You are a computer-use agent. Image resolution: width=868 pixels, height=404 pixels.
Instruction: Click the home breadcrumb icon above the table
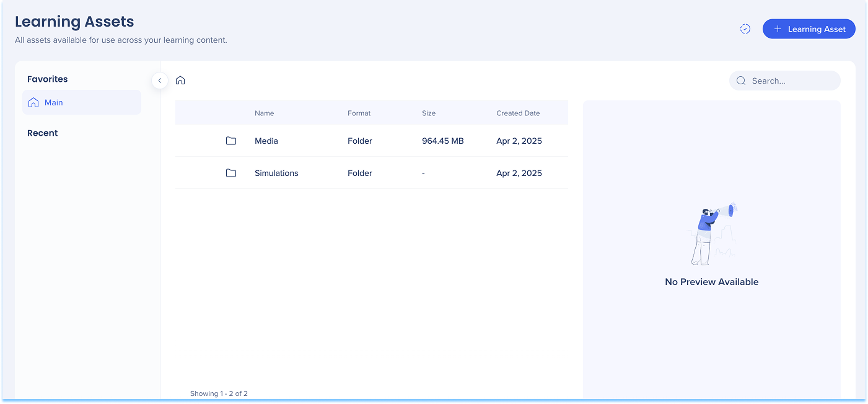tap(180, 81)
